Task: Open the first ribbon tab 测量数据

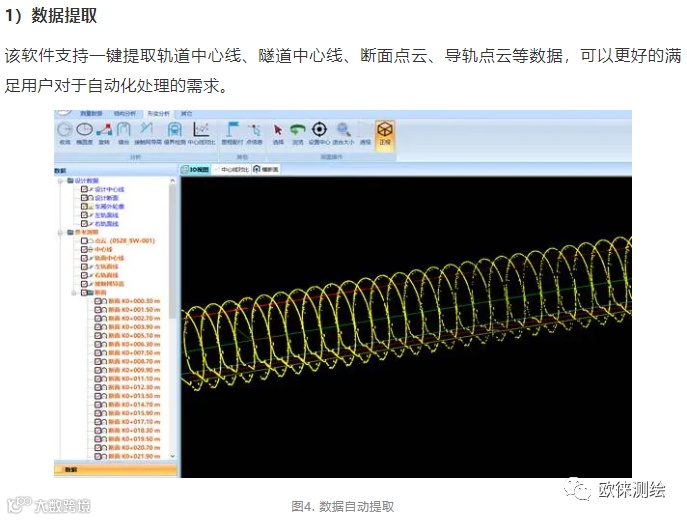Action: [91, 113]
